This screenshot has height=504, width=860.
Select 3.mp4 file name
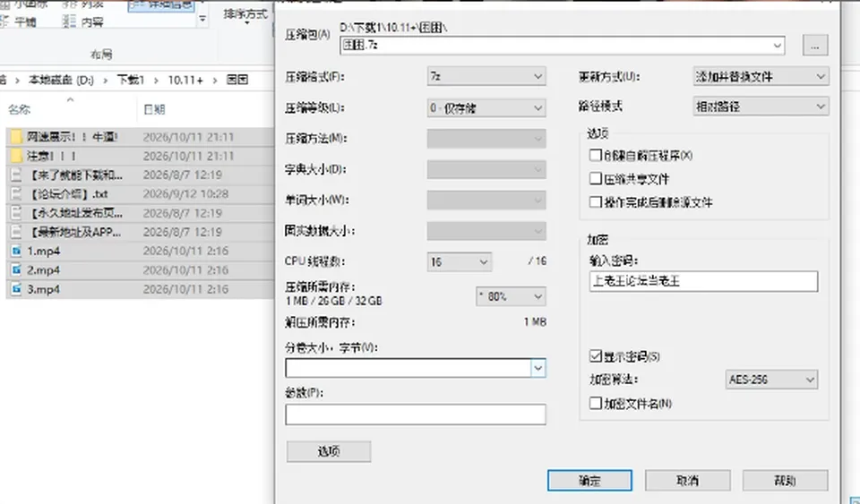click(44, 289)
